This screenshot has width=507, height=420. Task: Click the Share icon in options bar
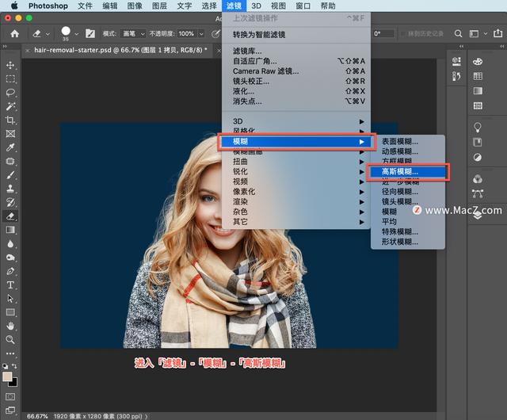click(496, 34)
